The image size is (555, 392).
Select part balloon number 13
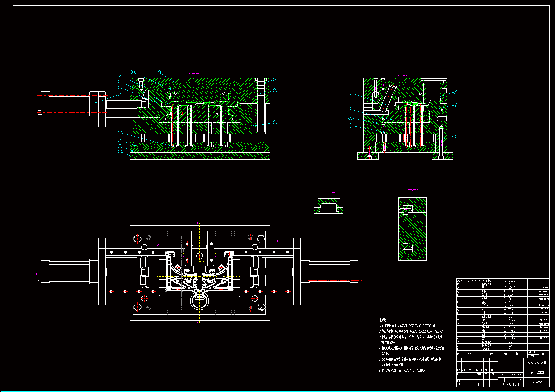tap(275, 122)
